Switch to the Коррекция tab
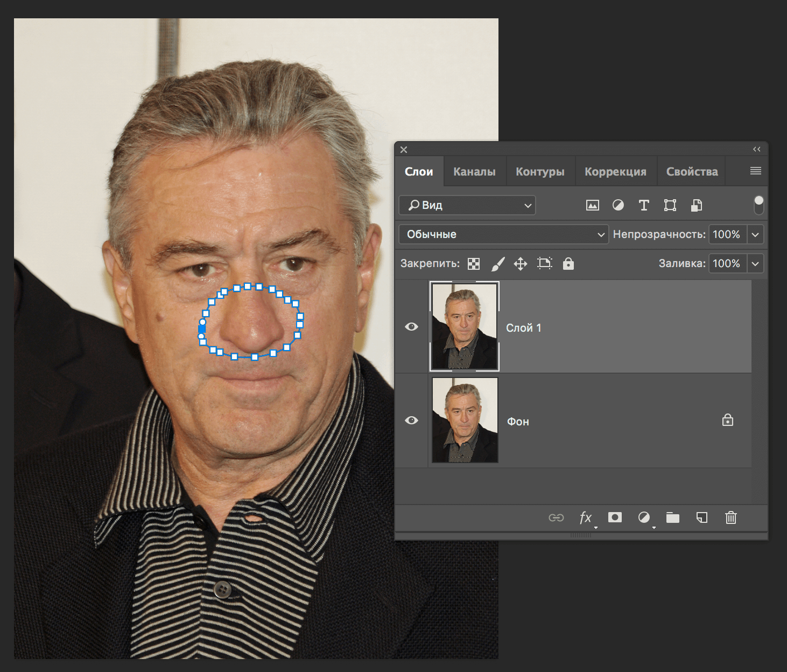787x672 pixels. pos(615,172)
